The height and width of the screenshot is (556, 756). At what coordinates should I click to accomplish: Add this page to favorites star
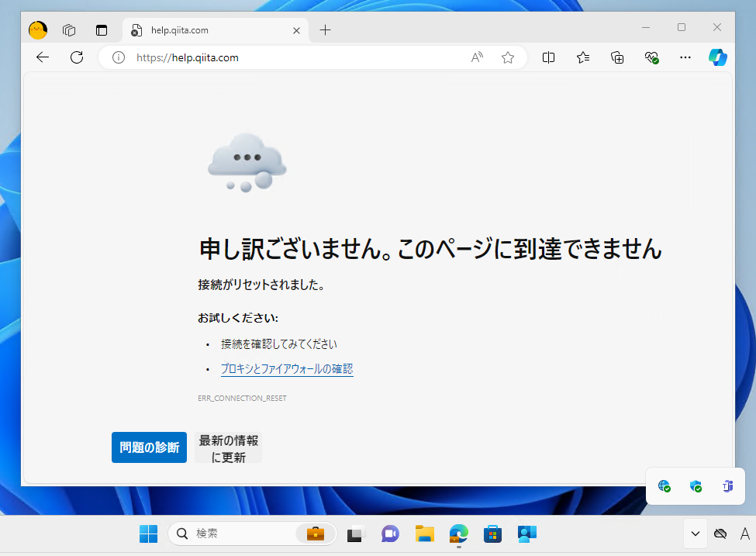pyautogui.click(x=508, y=57)
